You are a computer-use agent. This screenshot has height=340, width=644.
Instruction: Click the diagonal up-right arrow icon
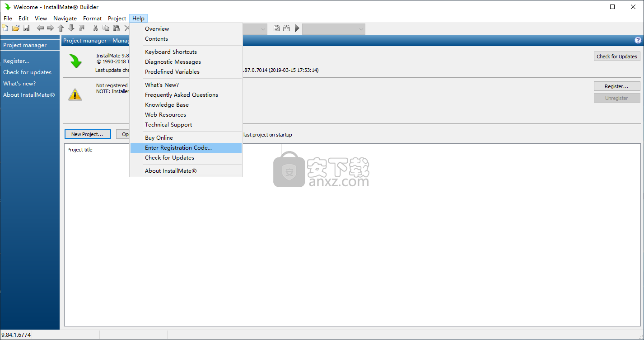82,28
